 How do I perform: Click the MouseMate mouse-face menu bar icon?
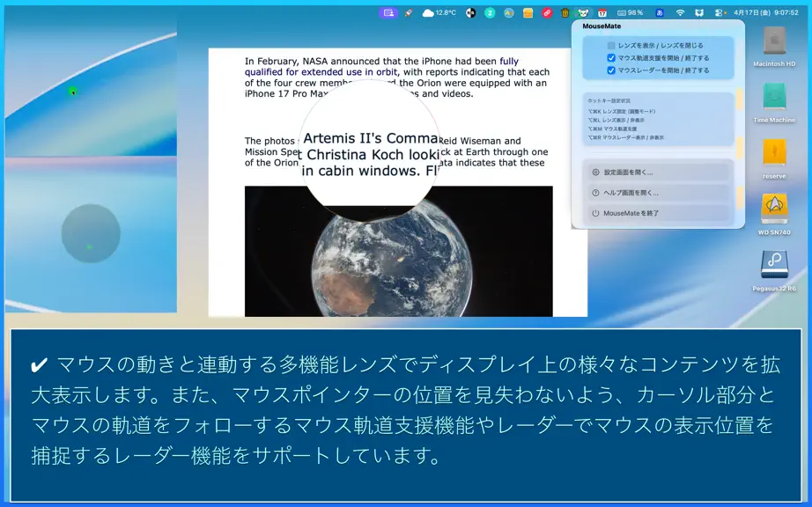(x=584, y=13)
